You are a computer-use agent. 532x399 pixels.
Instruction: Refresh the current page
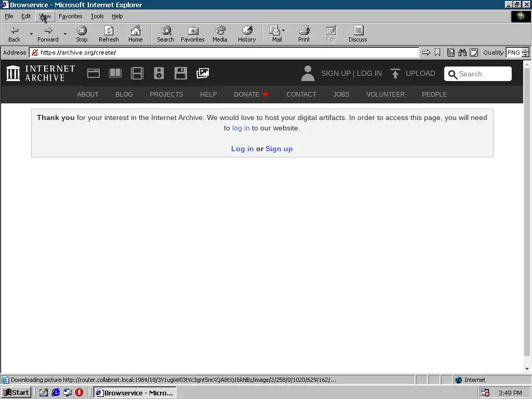coord(109,34)
